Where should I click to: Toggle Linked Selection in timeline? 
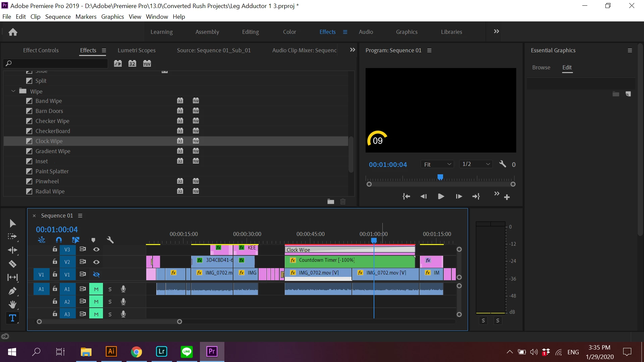(76, 240)
